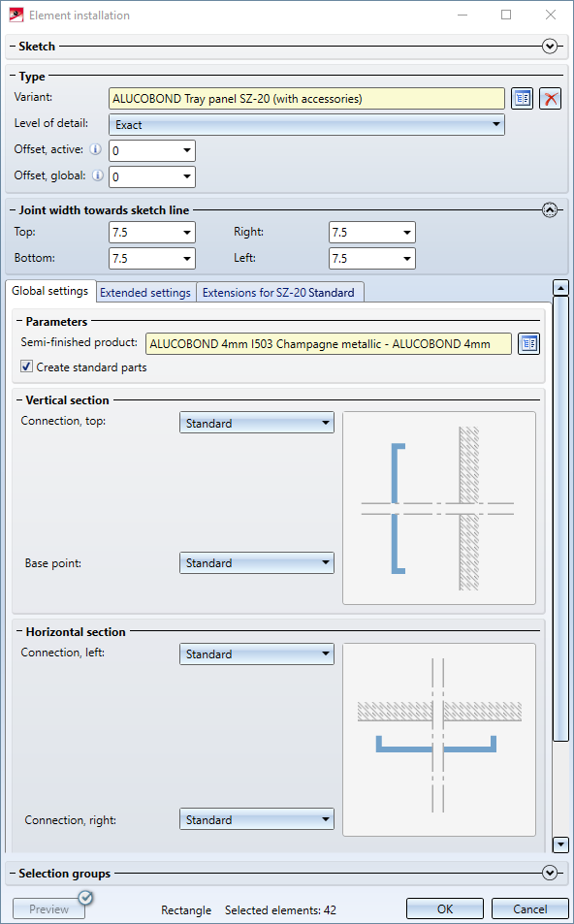Expand the Sketch section
Image resolution: width=574 pixels, height=924 pixels.
point(550,46)
